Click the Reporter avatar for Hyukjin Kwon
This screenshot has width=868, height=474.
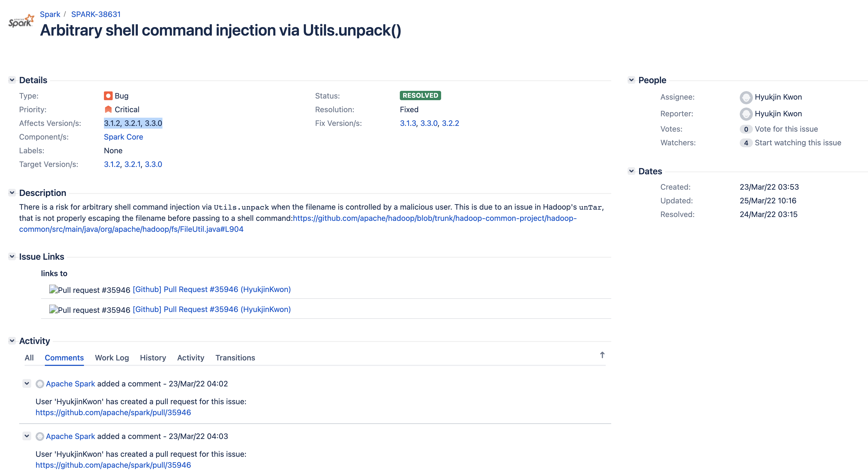pos(746,114)
